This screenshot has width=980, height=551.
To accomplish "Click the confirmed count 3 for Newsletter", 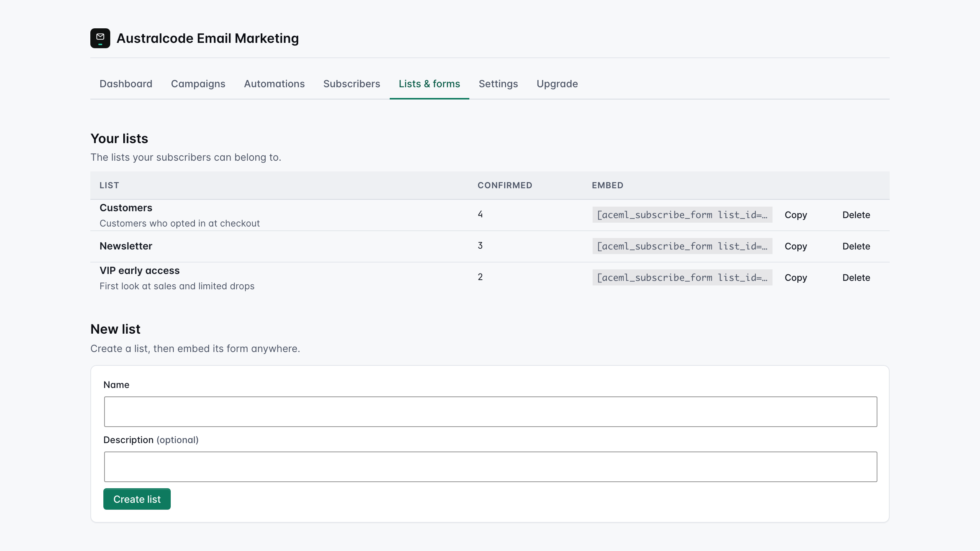I will 480,246.
